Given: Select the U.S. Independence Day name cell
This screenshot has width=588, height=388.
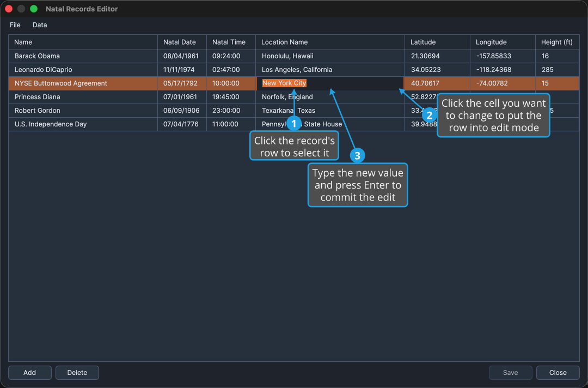Looking at the screenshot, I should [x=83, y=124].
